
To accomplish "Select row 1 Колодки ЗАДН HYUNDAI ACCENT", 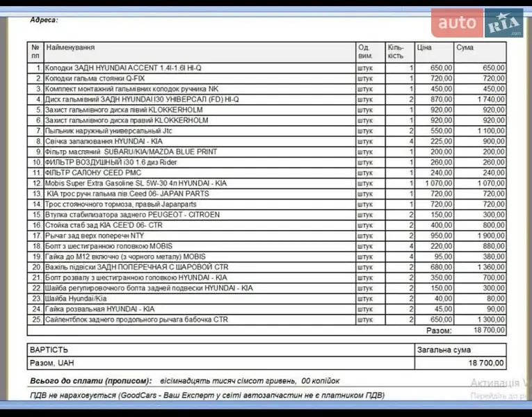I will coord(123,68).
